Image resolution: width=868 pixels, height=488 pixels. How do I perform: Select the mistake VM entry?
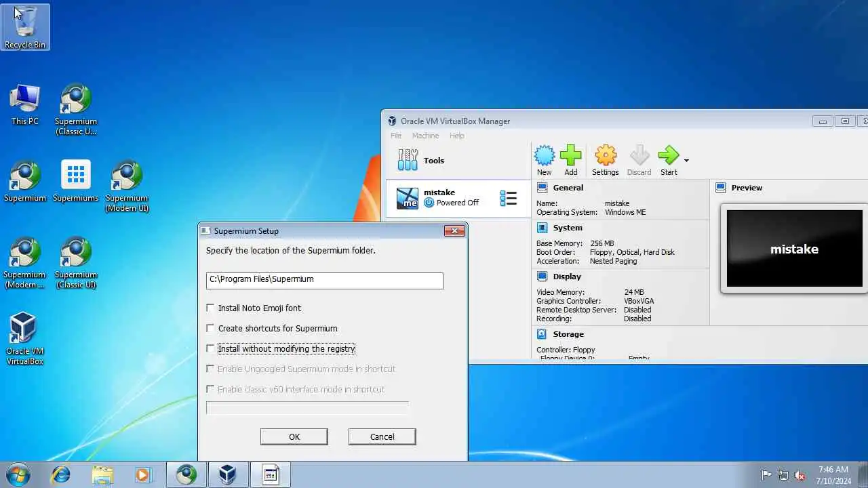point(458,198)
